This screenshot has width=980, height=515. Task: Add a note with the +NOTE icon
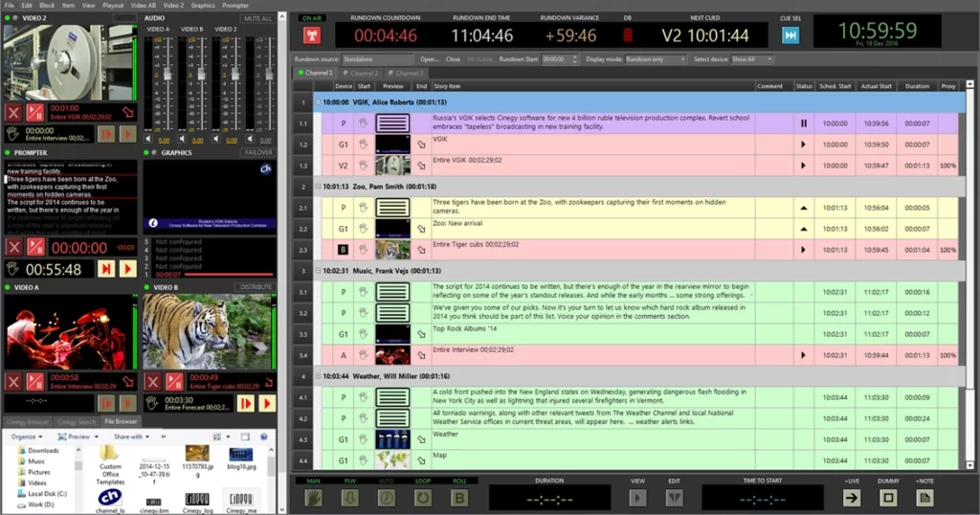coord(924,498)
